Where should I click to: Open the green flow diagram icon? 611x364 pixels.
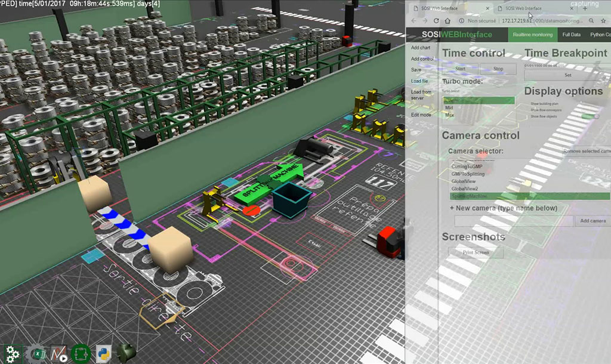click(79, 353)
